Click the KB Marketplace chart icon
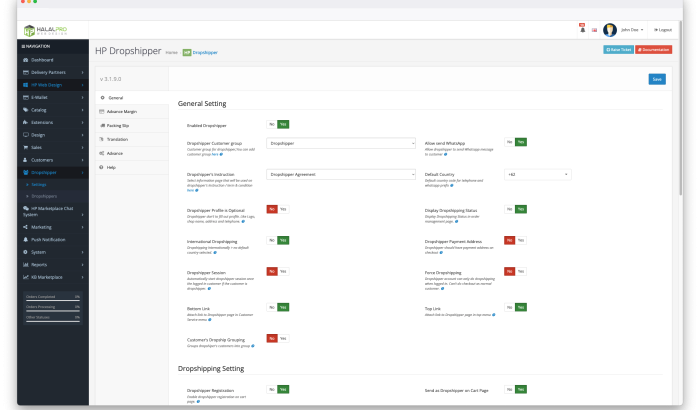 tap(25, 277)
